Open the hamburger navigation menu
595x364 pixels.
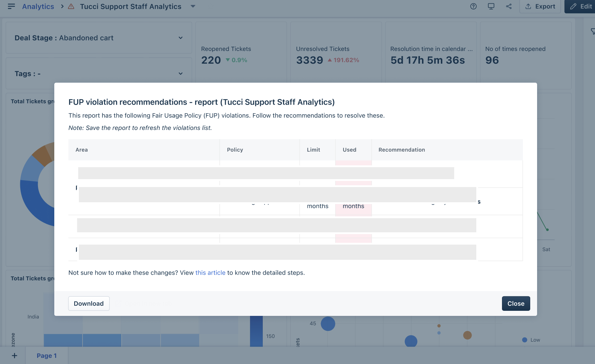(11, 7)
